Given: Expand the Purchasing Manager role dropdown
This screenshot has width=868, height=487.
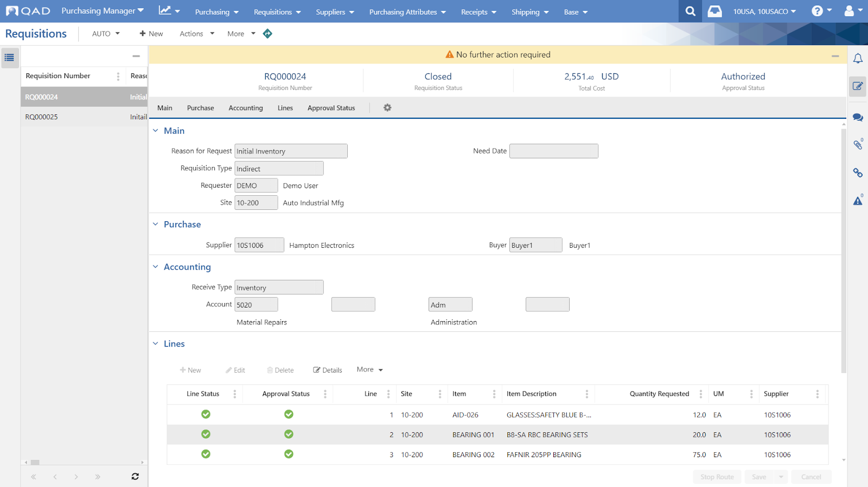Looking at the screenshot, I should [103, 11].
